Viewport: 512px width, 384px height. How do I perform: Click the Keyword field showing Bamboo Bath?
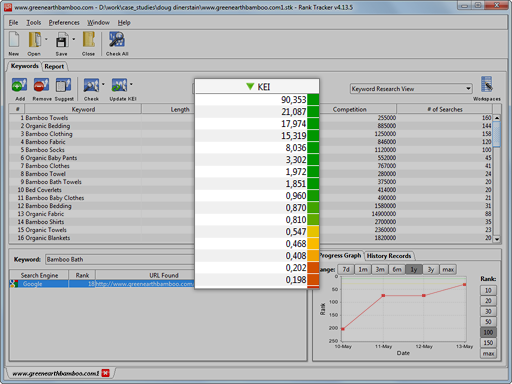click(120, 259)
